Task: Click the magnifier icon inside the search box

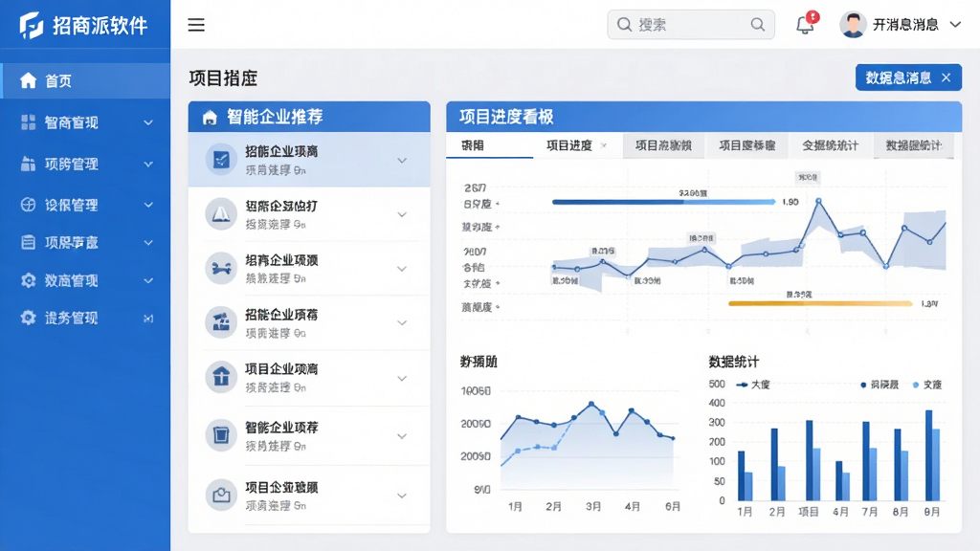Action: [624, 24]
